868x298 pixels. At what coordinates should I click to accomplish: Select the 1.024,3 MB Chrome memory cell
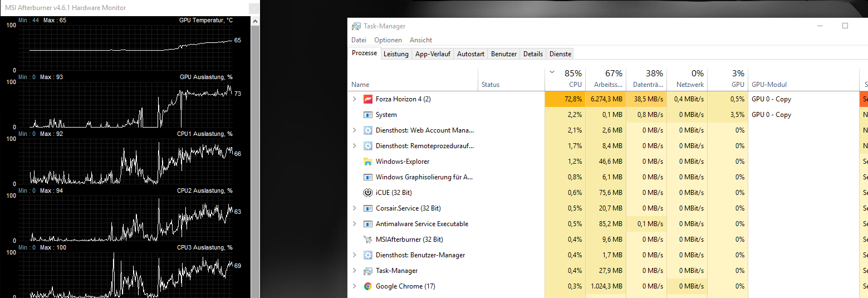coord(606,286)
